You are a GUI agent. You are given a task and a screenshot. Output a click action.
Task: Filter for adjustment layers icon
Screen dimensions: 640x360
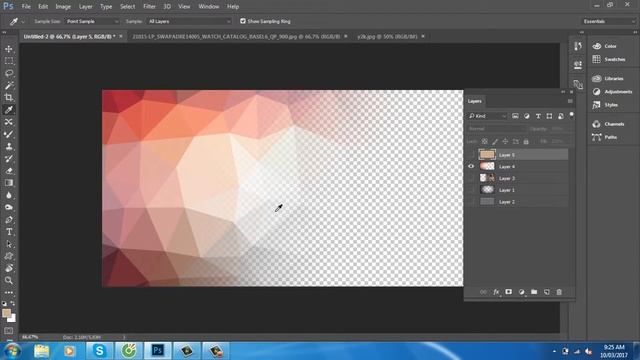tap(527, 116)
